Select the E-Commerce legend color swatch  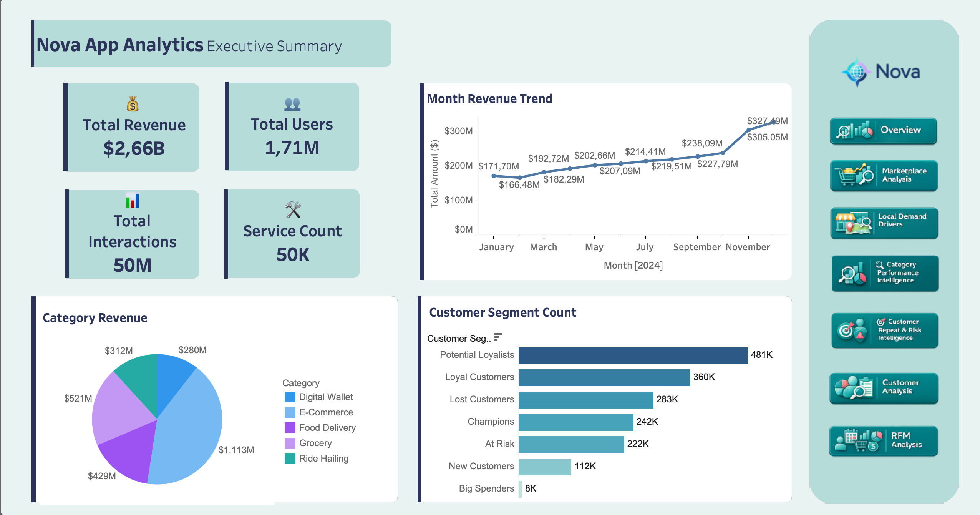tap(290, 412)
